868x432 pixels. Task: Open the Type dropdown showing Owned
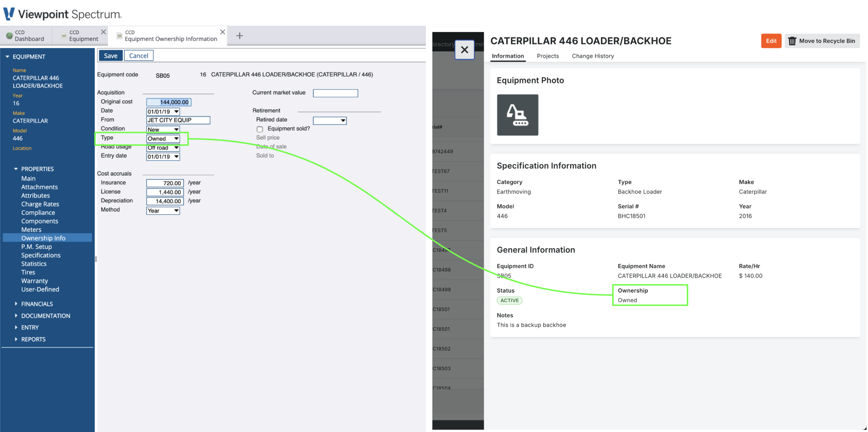click(x=163, y=138)
